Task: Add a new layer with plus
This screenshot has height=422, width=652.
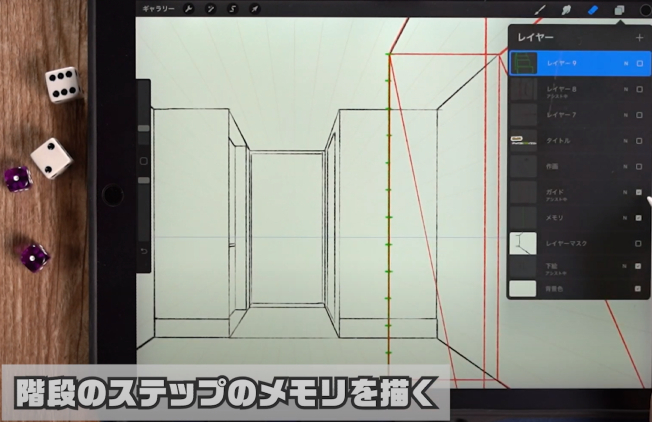Action: [x=639, y=38]
